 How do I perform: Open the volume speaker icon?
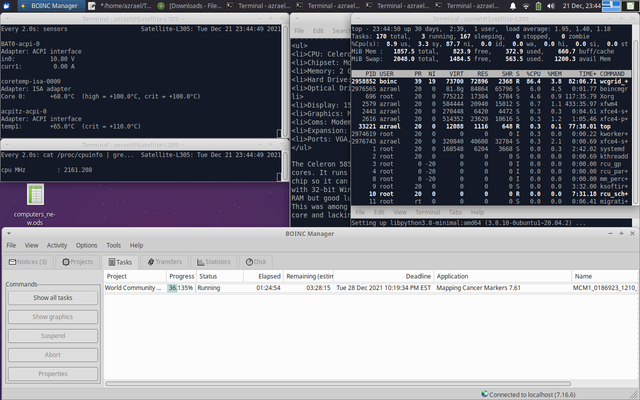pyautogui.click(x=551, y=6)
